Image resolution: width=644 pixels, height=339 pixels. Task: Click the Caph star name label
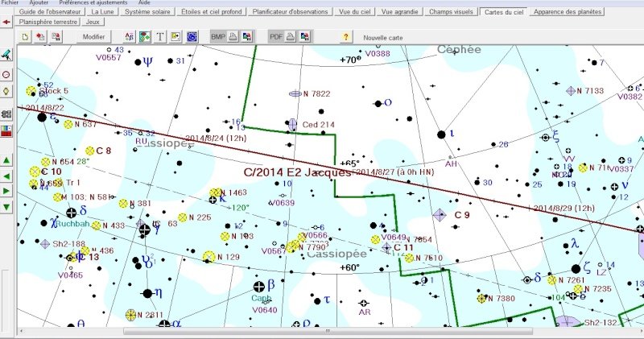(261, 298)
